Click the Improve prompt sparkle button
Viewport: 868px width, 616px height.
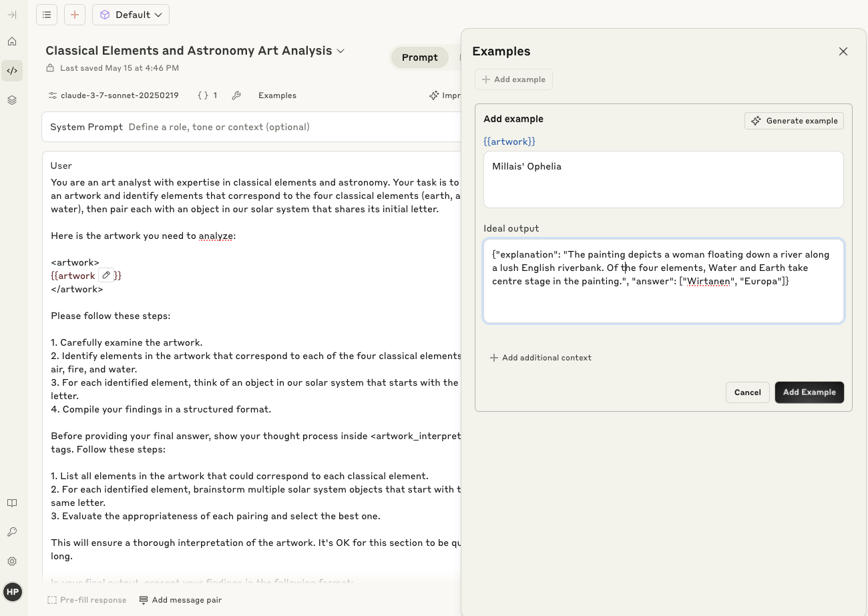445,95
